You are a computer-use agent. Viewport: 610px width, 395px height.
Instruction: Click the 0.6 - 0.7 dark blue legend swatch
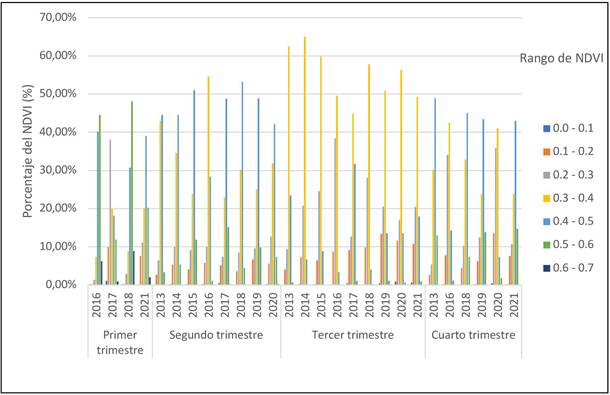click(546, 268)
